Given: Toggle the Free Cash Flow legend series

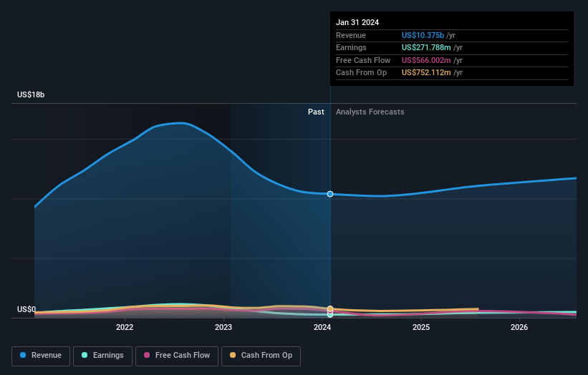Looking at the screenshot, I should [177, 356].
